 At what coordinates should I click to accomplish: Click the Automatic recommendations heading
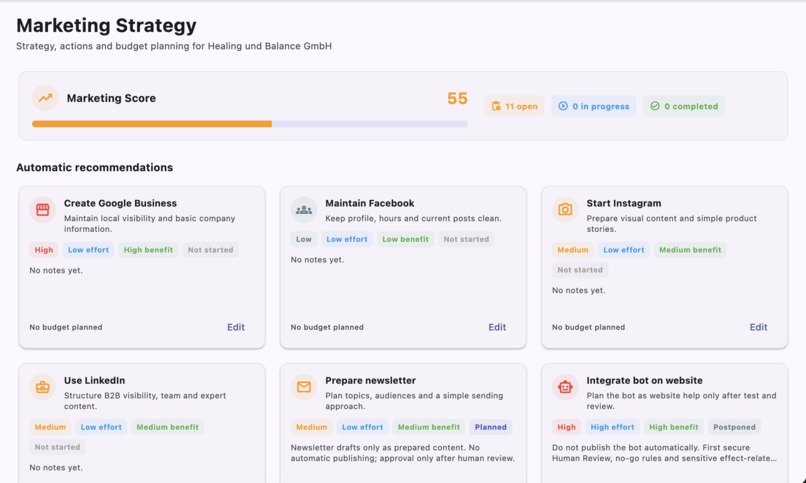pyautogui.click(x=95, y=168)
